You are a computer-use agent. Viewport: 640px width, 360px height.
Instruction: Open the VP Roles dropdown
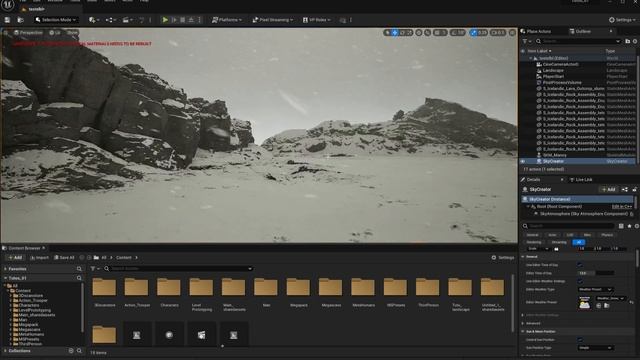[316, 20]
